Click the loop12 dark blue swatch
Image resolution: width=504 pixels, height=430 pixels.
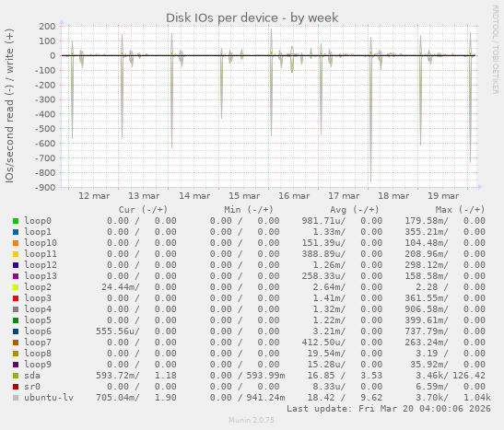point(16,265)
